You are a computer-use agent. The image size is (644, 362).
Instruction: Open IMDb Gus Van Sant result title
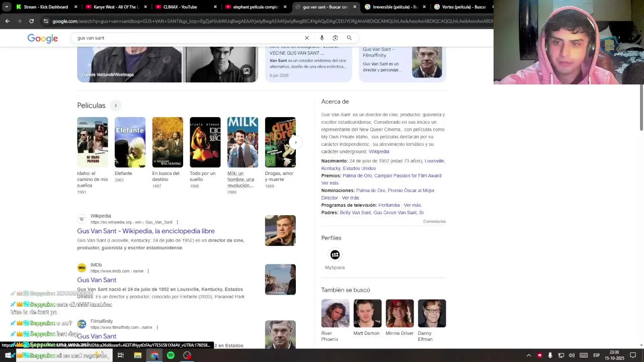tap(97, 280)
